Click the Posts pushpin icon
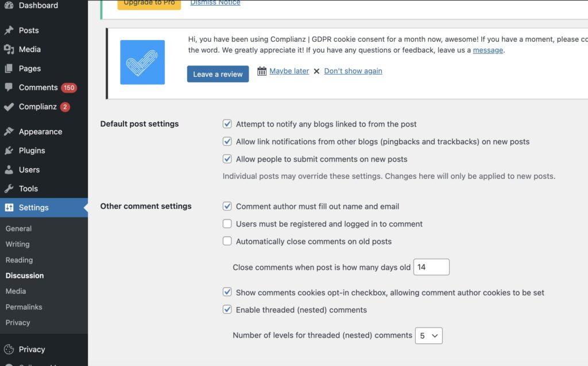Image resolution: width=588 pixels, height=366 pixels. (x=9, y=30)
